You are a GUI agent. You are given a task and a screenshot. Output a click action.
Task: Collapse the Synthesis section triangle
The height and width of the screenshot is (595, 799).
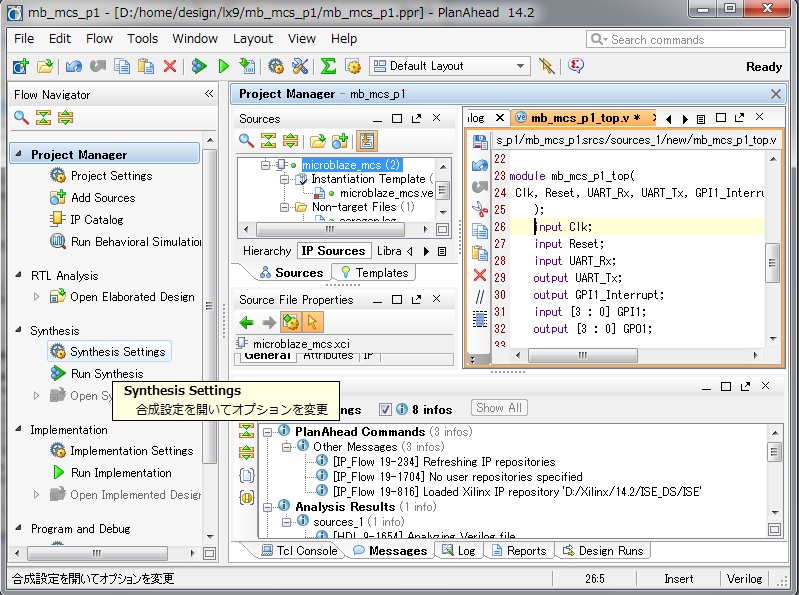click(19, 330)
